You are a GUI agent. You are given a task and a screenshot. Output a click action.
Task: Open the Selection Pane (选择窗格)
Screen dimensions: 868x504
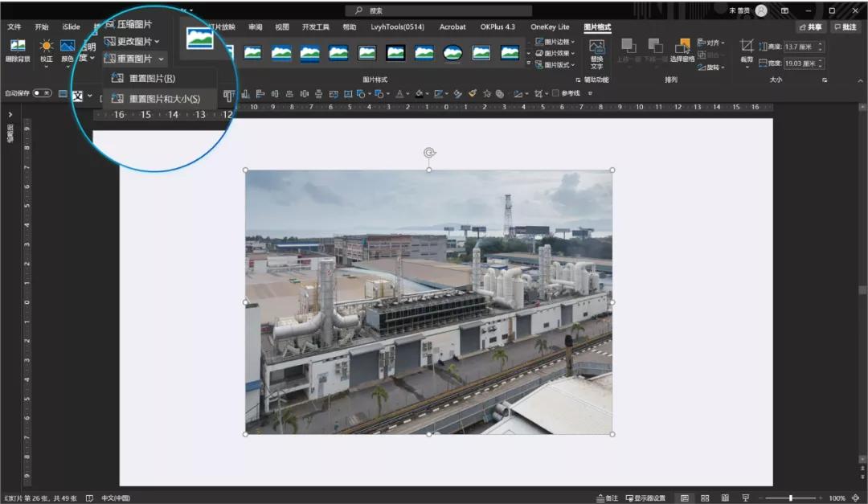(682, 50)
